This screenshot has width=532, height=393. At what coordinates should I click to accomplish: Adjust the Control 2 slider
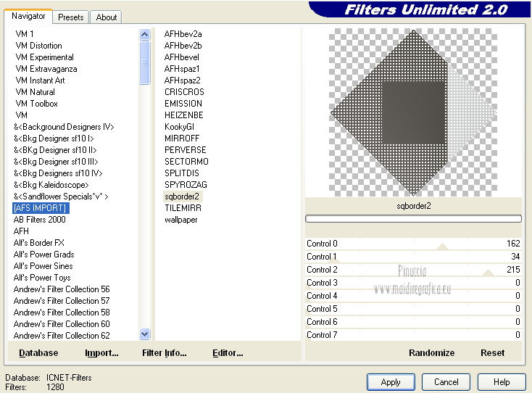(413, 270)
